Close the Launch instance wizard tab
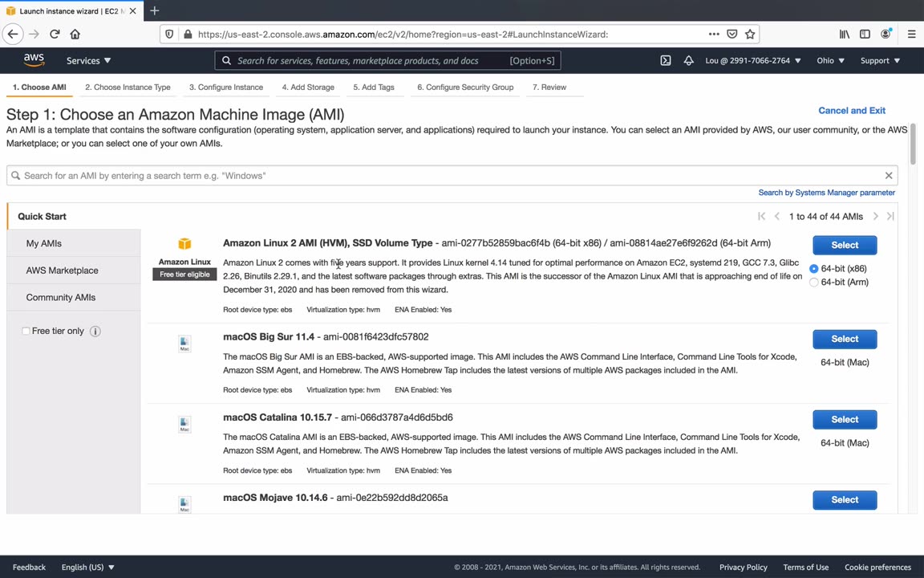The height and width of the screenshot is (578, 924). coord(132,10)
